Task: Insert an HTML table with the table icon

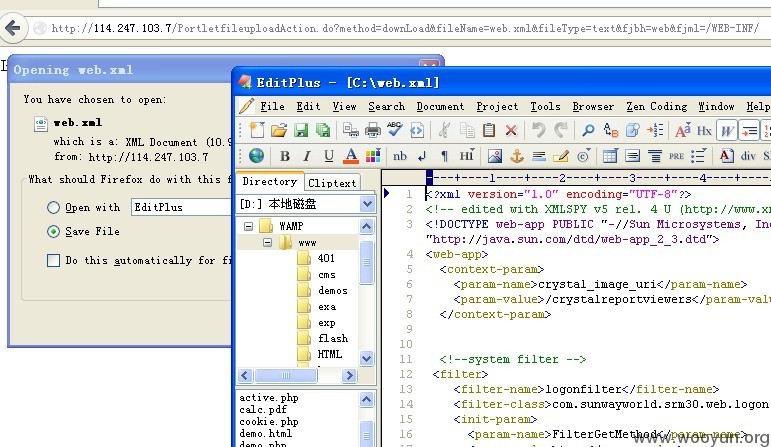Action: coord(610,156)
